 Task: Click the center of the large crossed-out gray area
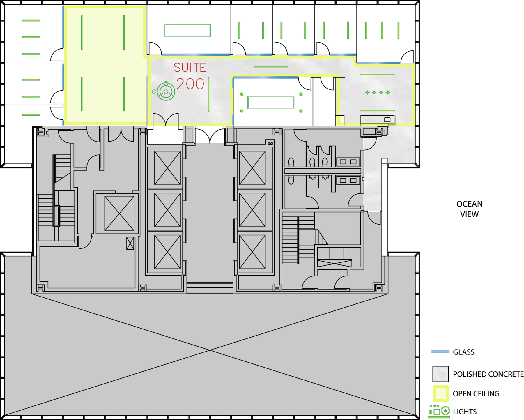pyautogui.click(x=210, y=350)
